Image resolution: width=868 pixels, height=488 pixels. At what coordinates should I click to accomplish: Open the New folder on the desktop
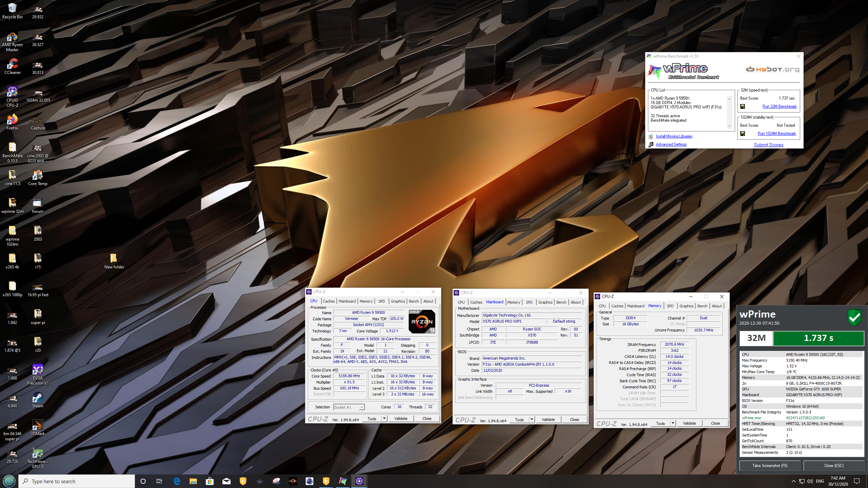click(114, 261)
